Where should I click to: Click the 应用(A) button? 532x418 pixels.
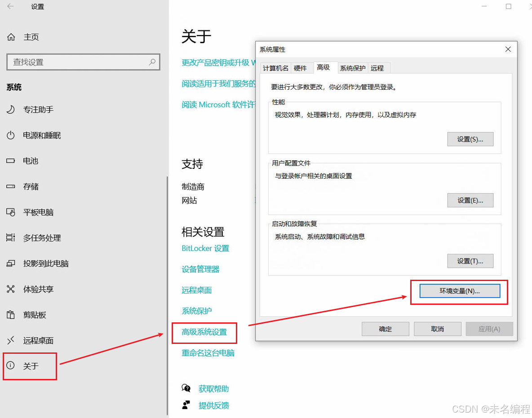489,329
